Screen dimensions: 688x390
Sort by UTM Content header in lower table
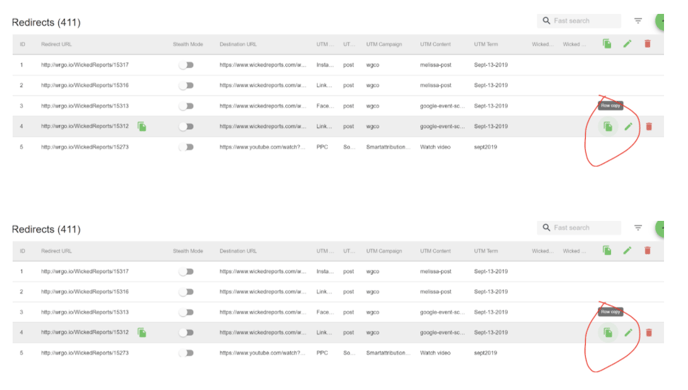tap(435, 251)
